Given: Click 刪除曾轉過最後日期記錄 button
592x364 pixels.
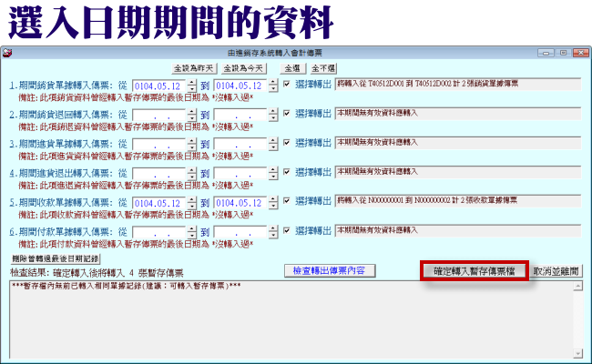Looking at the screenshot, I should pyautogui.click(x=62, y=259).
